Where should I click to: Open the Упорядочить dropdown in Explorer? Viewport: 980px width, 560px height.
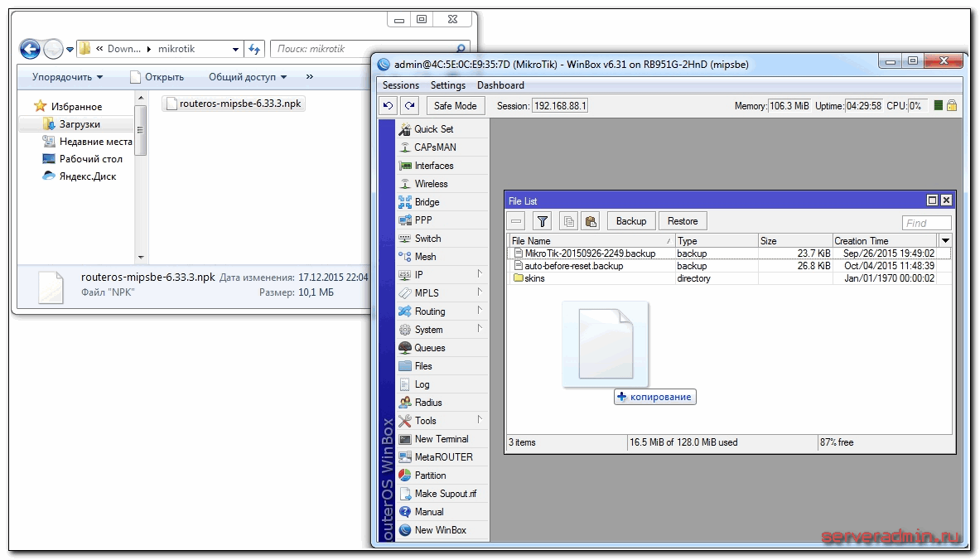(x=67, y=77)
